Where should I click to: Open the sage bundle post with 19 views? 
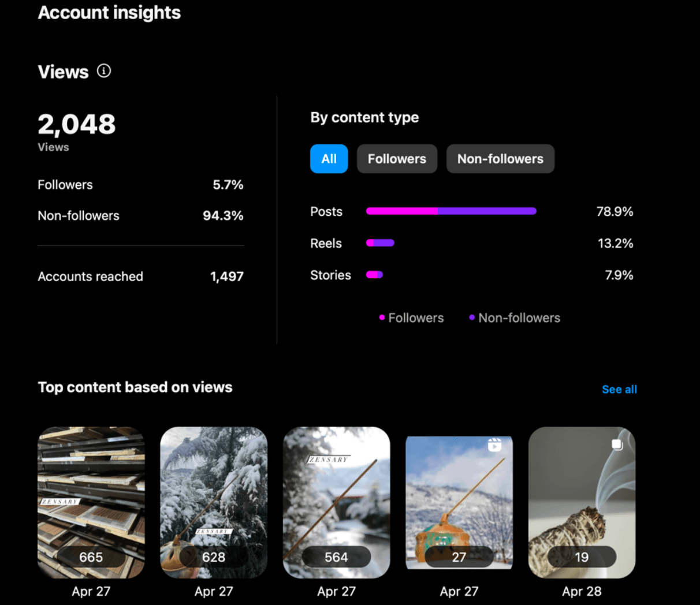tap(582, 503)
